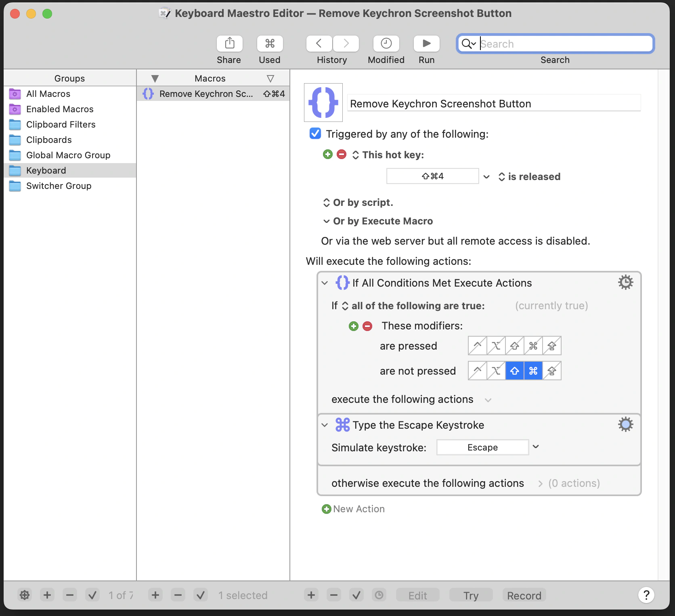Run the macro with the Run button
675x616 pixels.
click(x=426, y=44)
